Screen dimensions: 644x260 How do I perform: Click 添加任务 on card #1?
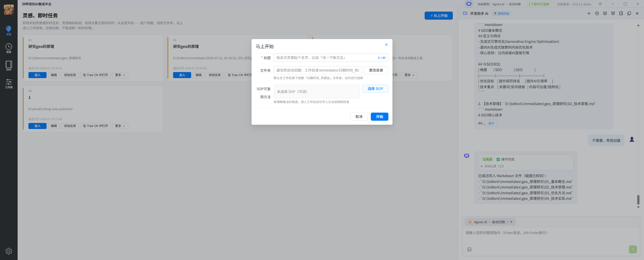click(x=70, y=75)
